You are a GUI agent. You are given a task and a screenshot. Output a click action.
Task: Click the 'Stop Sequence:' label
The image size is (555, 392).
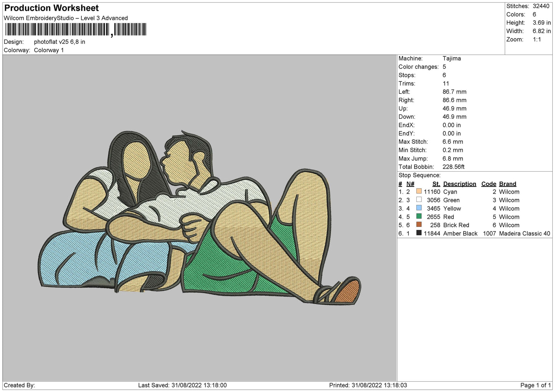tap(419, 175)
